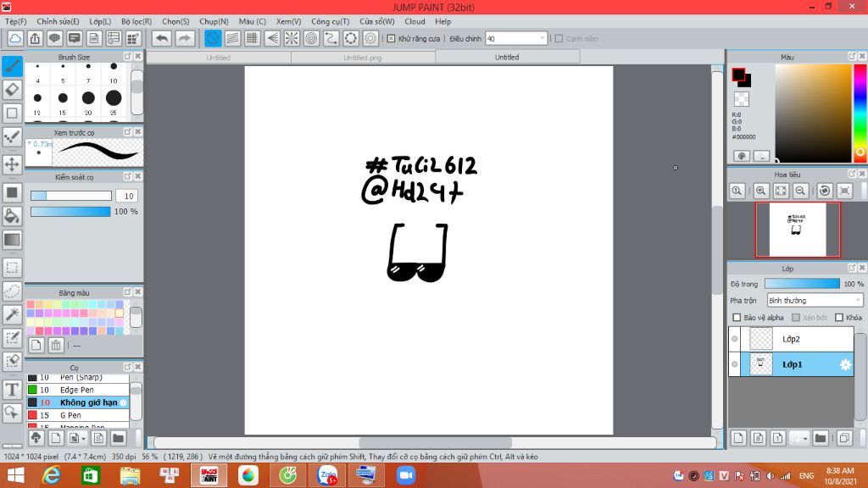868x488 pixels.
Task: Open the Bộ lọc(R) menu
Action: tap(136, 21)
